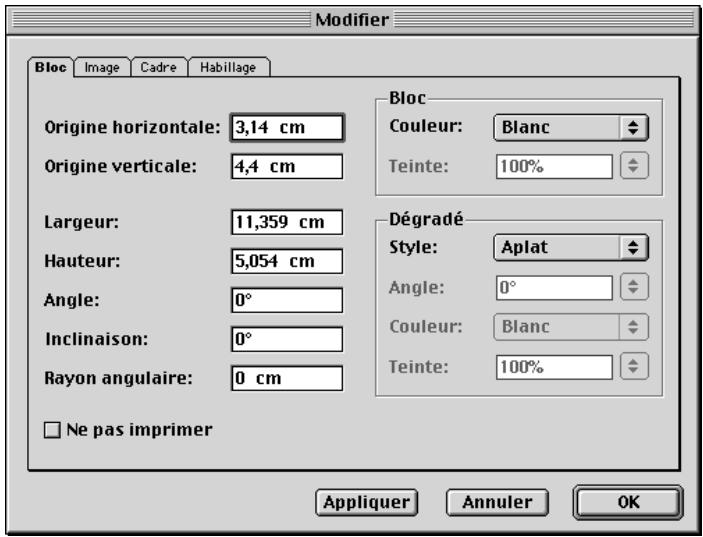Viewport: 703px width, 537px height.
Task: Click the Bloc Teinte percentage field
Action: click(554, 166)
